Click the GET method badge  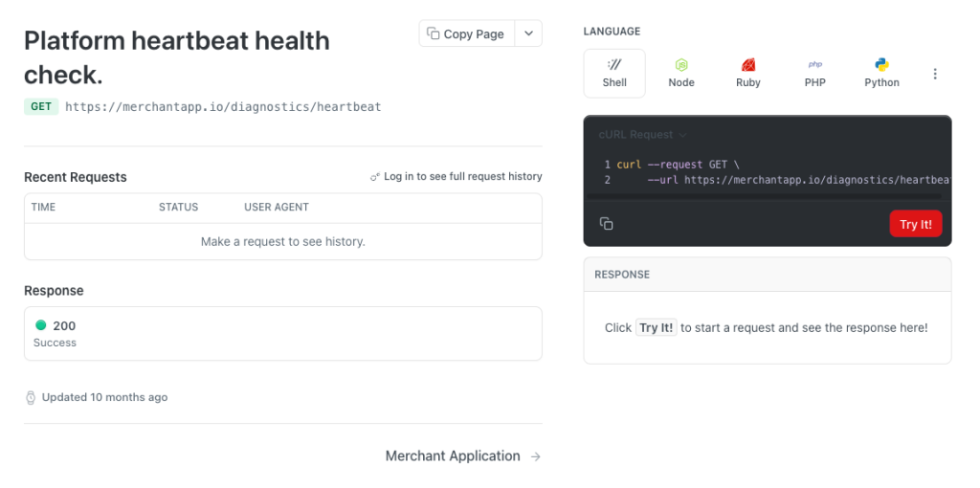[x=41, y=107]
